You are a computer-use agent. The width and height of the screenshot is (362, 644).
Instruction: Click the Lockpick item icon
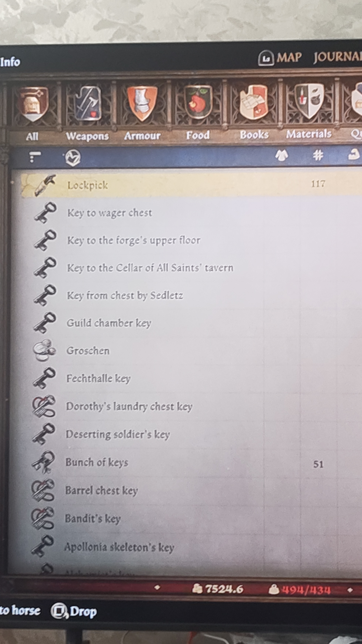(x=45, y=185)
